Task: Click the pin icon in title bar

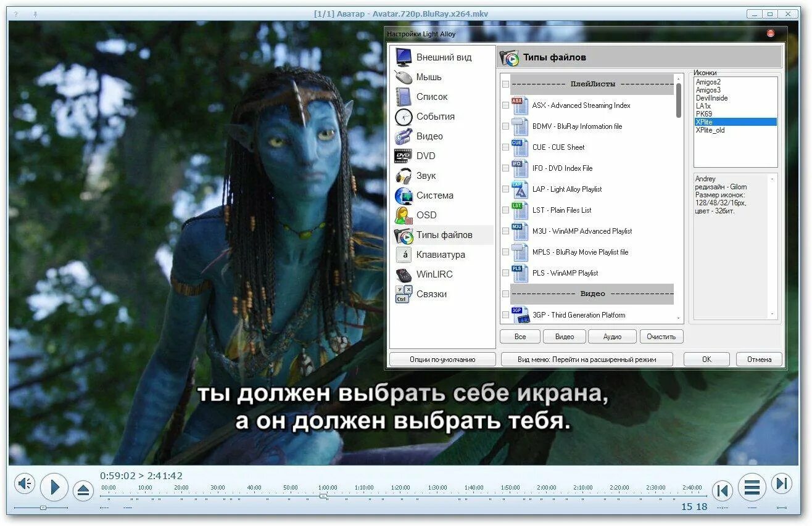Action: [35, 14]
